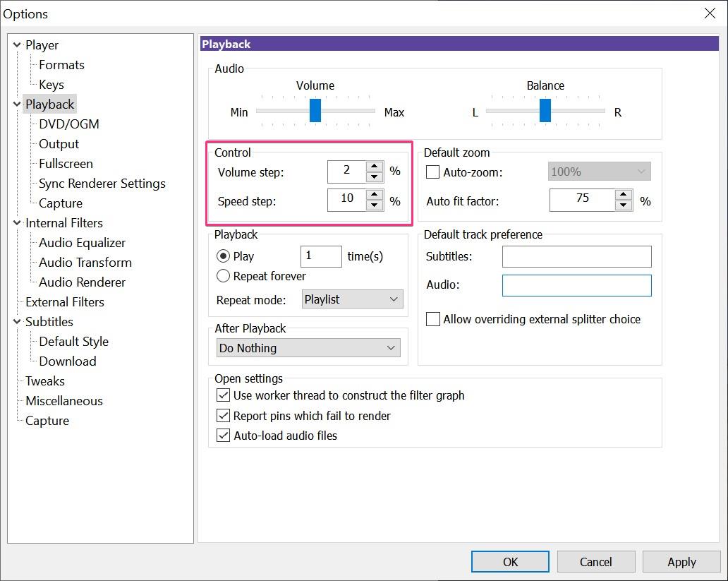Screen dimensions: 728x581
Task: Click the Subtitles track preference field
Action: 576,256
